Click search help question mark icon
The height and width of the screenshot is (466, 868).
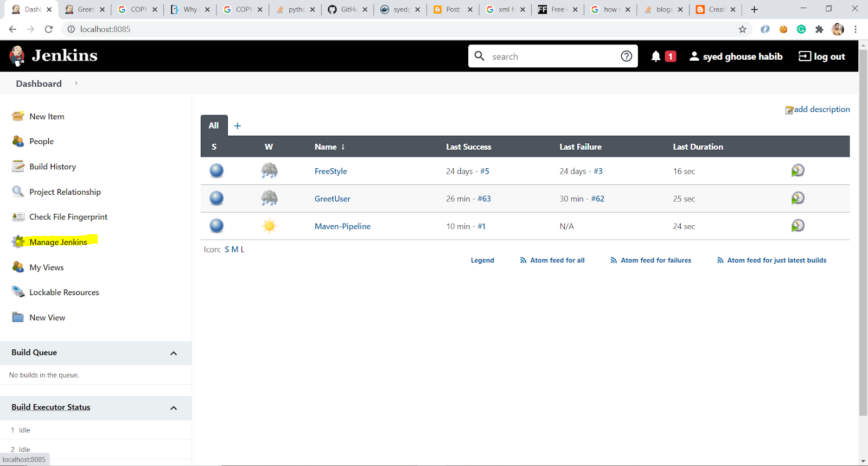point(627,56)
